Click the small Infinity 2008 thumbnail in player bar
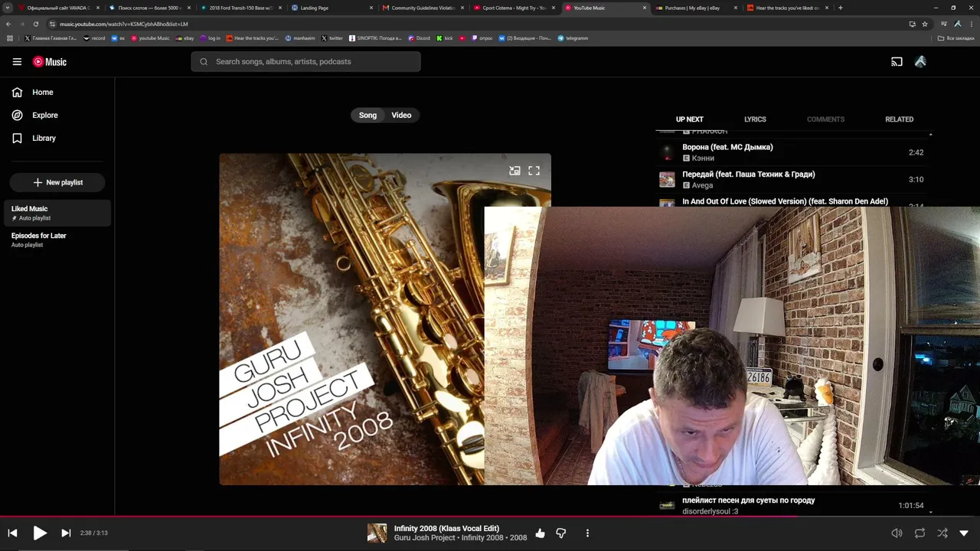 click(x=377, y=533)
